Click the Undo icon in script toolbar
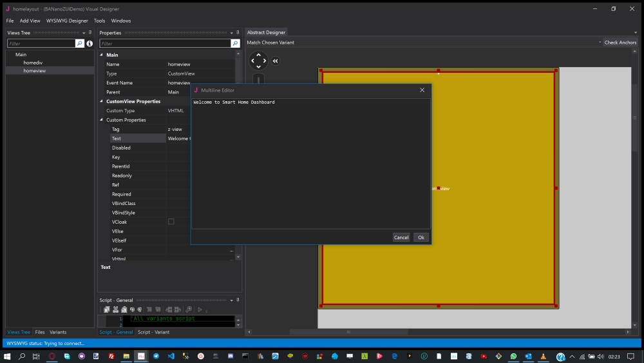 [132, 309]
